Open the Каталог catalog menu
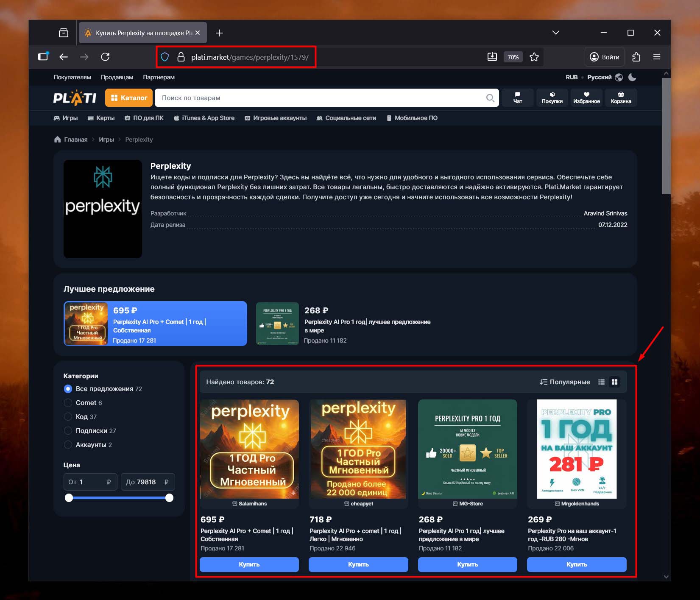Viewport: 700px width, 600px height. (x=129, y=98)
